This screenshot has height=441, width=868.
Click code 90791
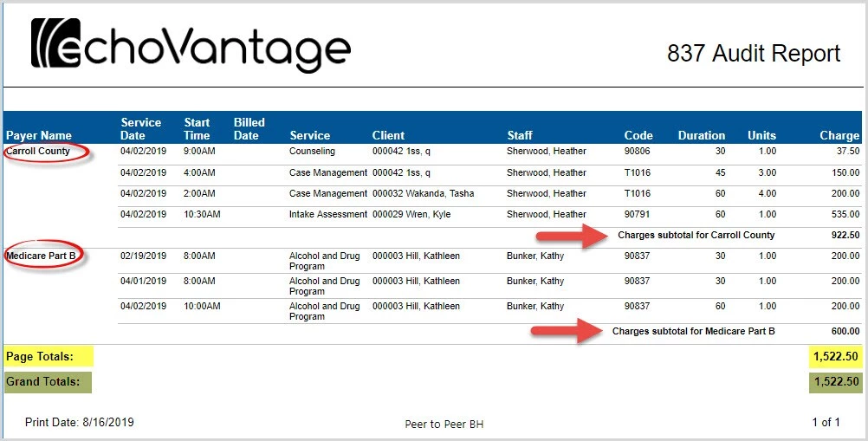[x=638, y=214]
